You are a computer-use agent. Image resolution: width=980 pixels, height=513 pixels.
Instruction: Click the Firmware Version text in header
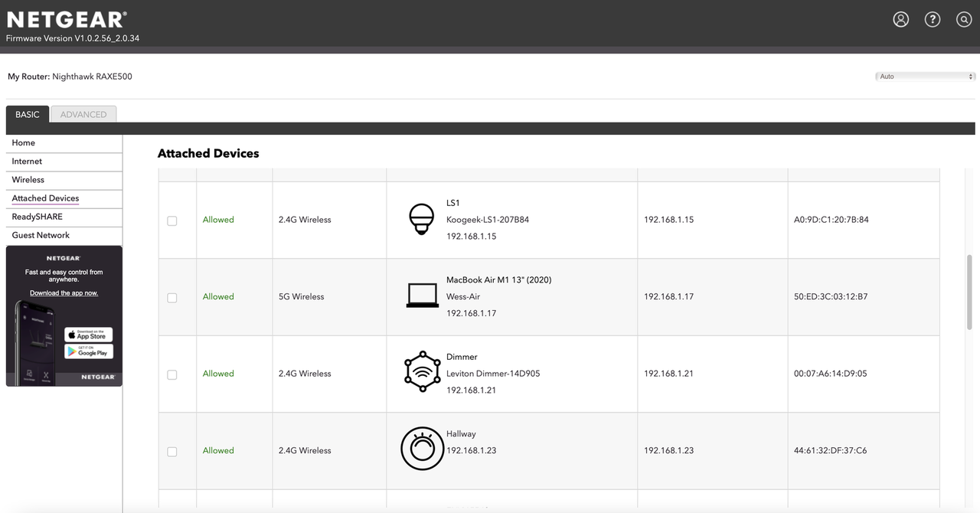(x=73, y=38)
